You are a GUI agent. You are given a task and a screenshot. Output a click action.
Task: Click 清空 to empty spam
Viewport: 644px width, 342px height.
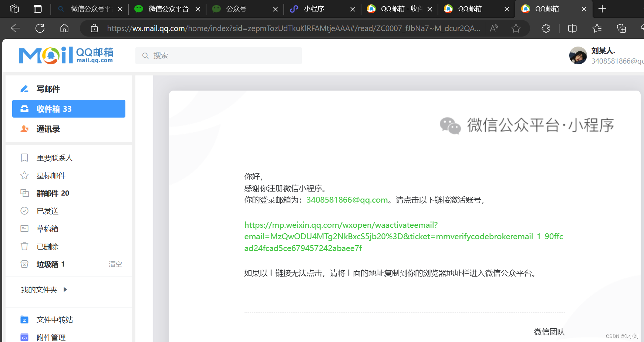115,264
